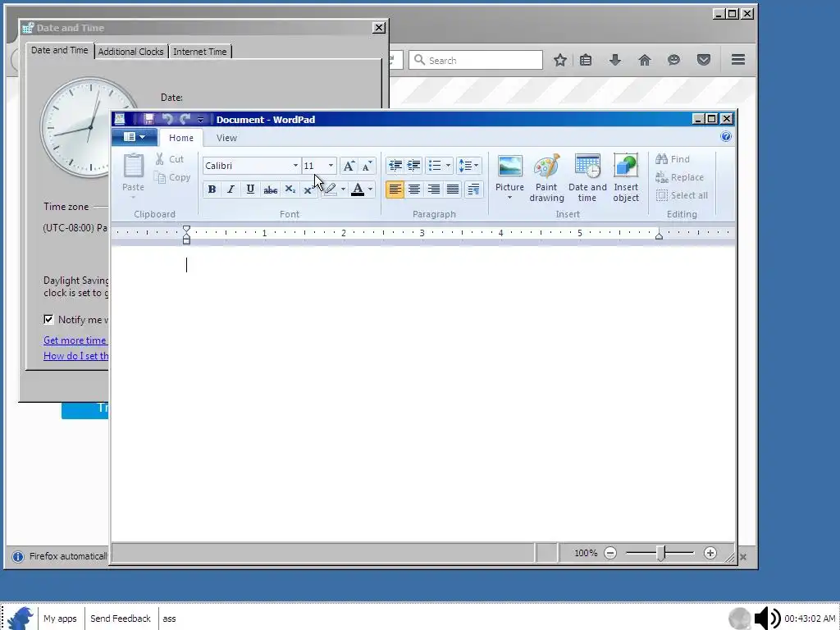Open Customize Quick Access Toolbar dropdown

coord(200,120)
